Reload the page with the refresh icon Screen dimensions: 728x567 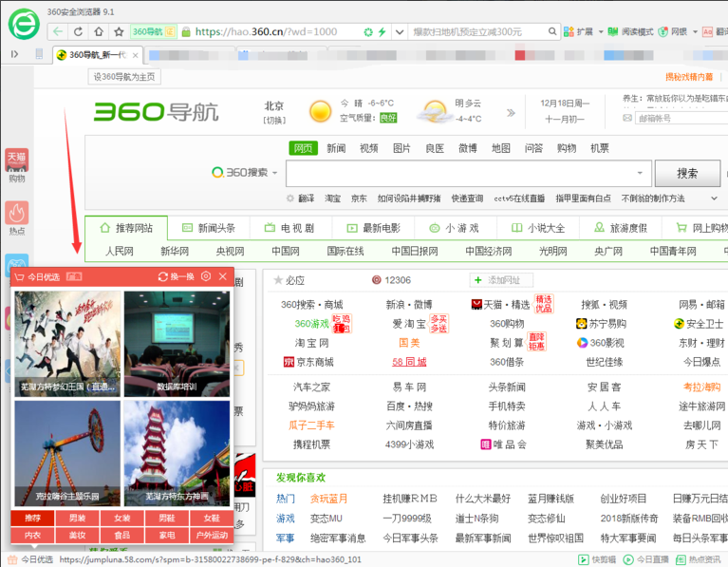tap(78, 31)
